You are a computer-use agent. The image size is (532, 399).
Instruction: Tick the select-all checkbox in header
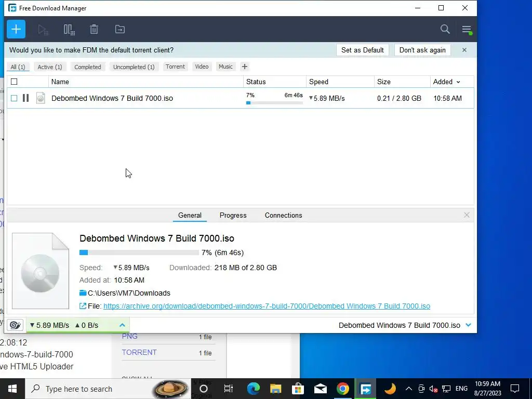[x=14, y=82]
